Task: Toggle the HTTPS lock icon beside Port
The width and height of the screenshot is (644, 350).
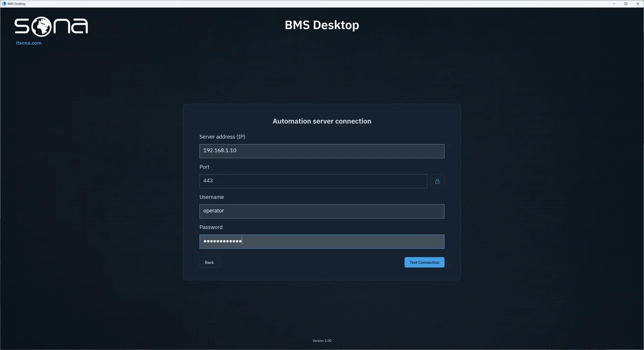Action: tap(437, 181)
